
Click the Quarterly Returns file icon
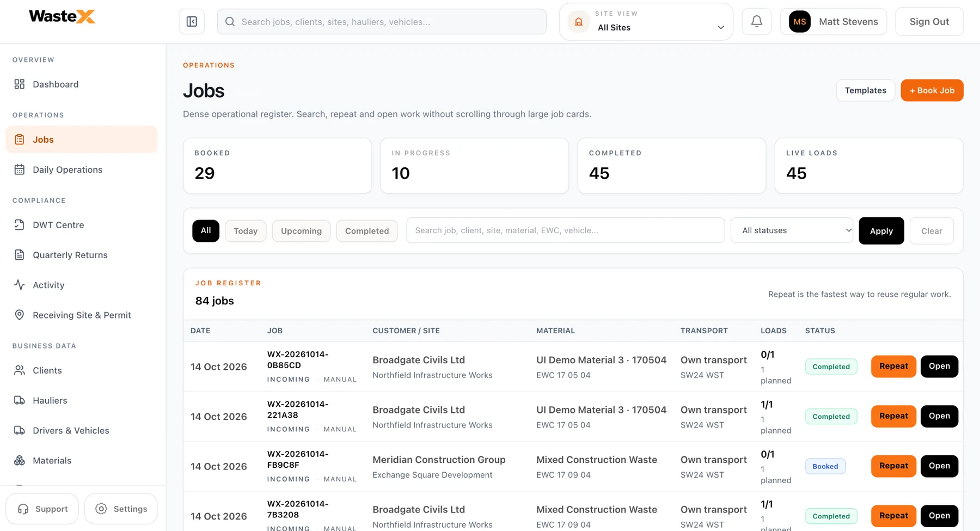[20, 255]
